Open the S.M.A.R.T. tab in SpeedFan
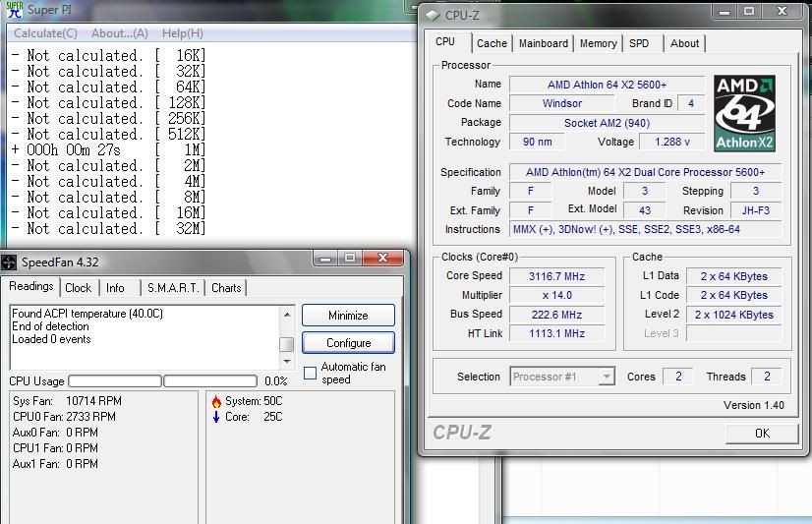This screenshot has width=812, height=524. point(173,288)
